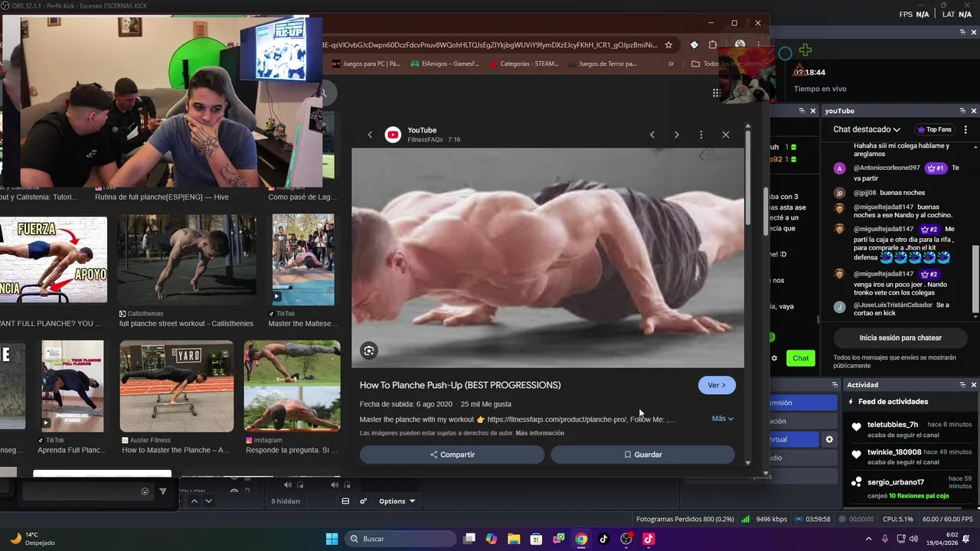The image size is (980, 551).
Task: Close the Actividad dock panel
Action: [x=973, y=385]
